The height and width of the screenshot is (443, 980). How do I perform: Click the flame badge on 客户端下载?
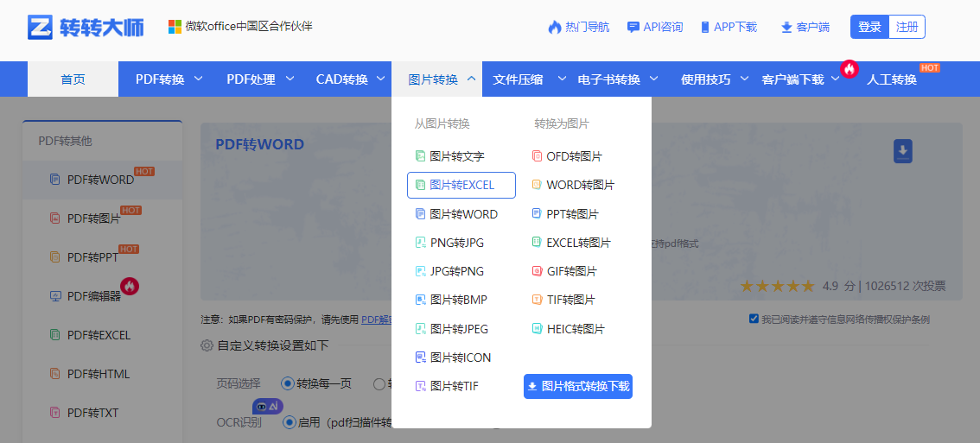tap(849, 69)
